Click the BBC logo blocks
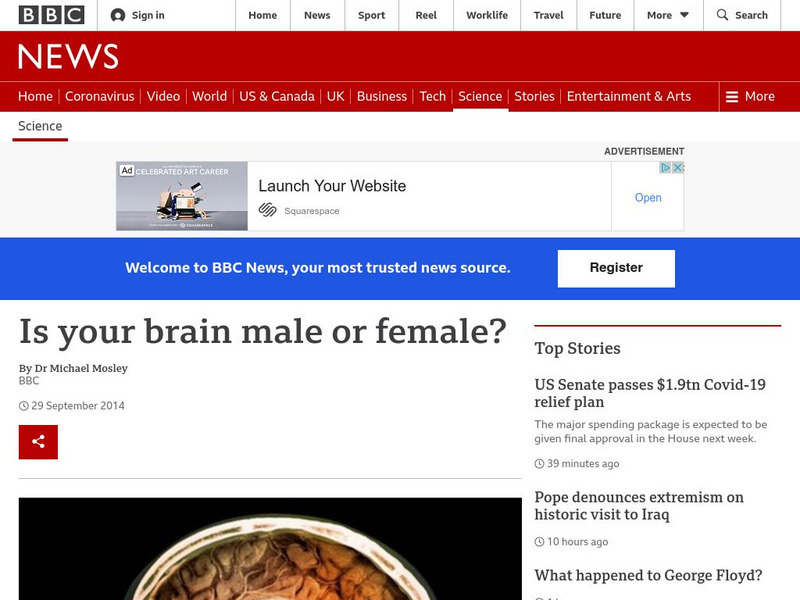 53,15
